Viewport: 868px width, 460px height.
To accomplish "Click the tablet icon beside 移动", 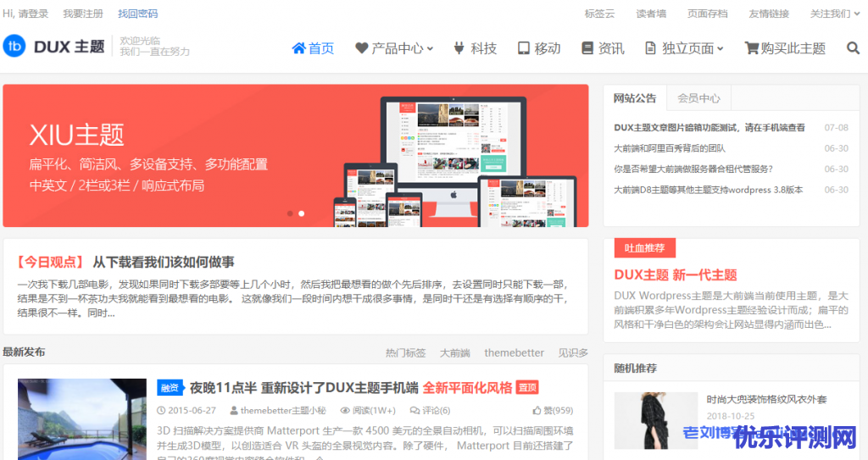I will 523,48.
